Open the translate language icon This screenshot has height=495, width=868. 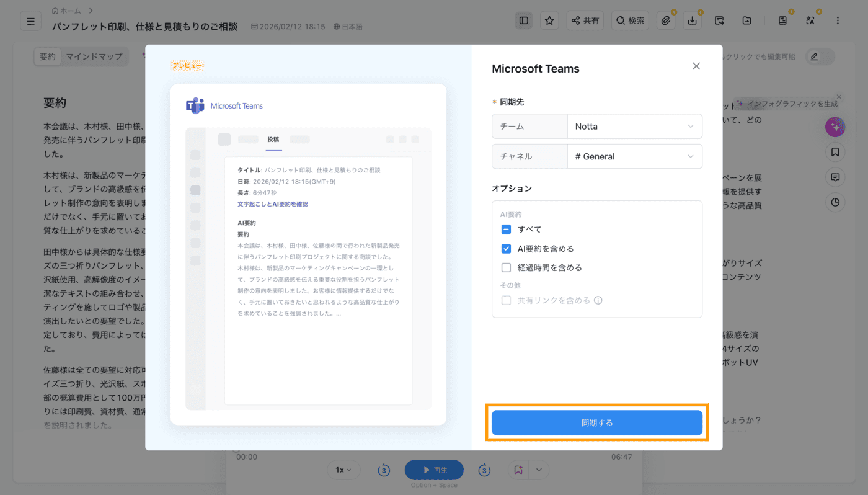(x=810, y=20)
